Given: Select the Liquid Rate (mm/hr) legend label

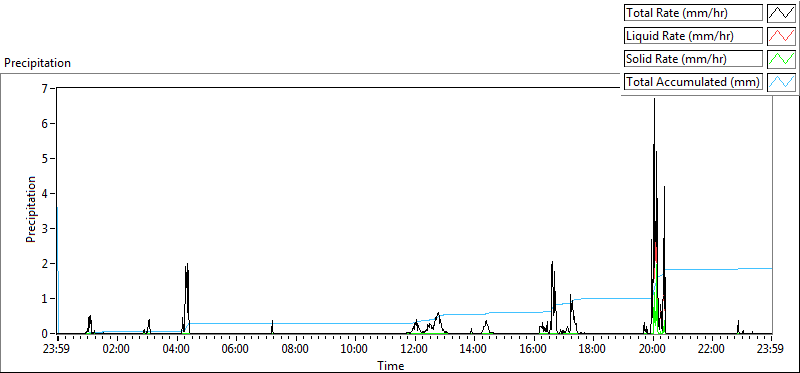Looking at the screenshot, I should point(693,36).
